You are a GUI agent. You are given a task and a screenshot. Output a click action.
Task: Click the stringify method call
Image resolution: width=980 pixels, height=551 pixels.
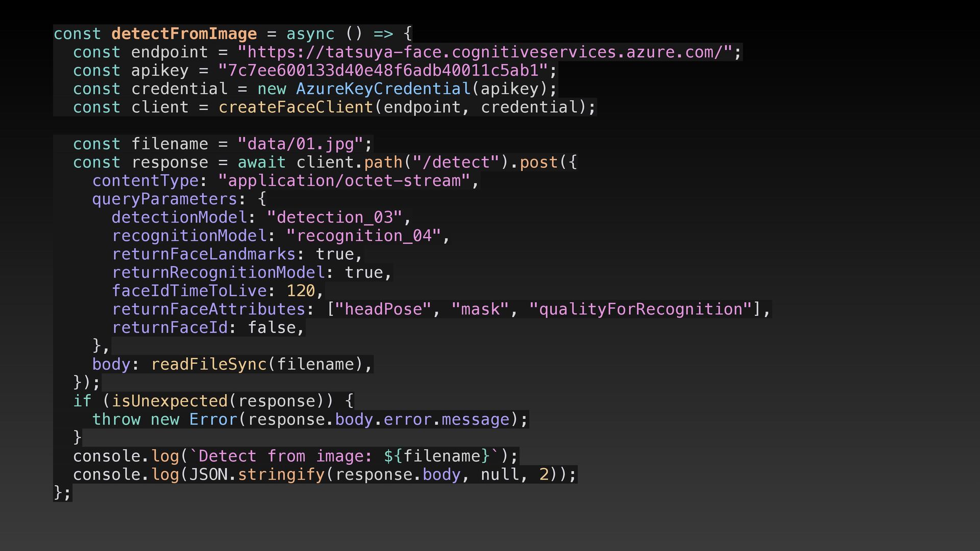(x=281, y=474)
